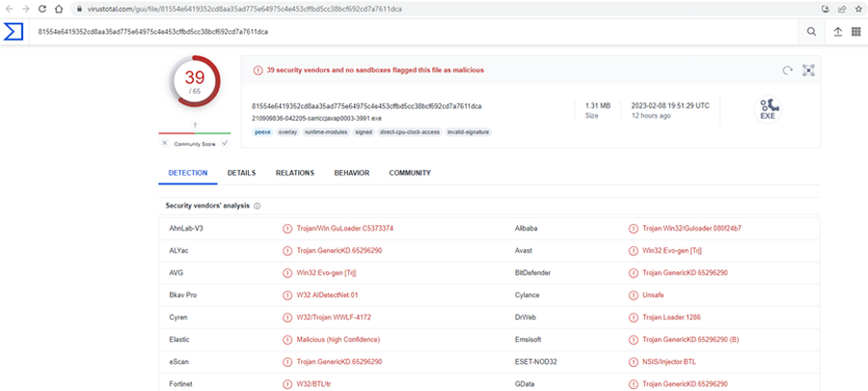Vote malicious with community score X
868x391 pixels.
(165, 143)
